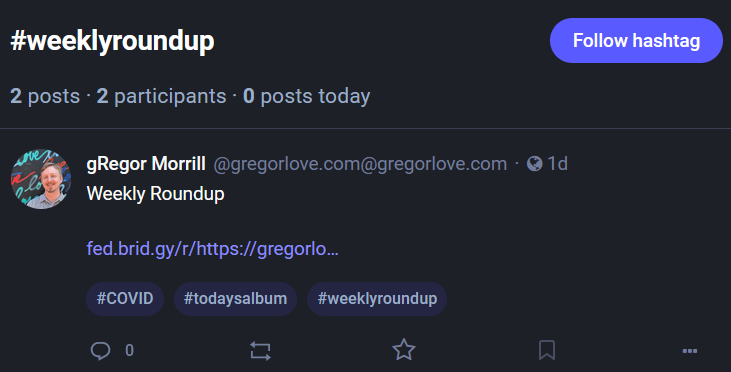
Task: Open gRegor Morrill's avatar picture
Action: [x=41, y=179]
